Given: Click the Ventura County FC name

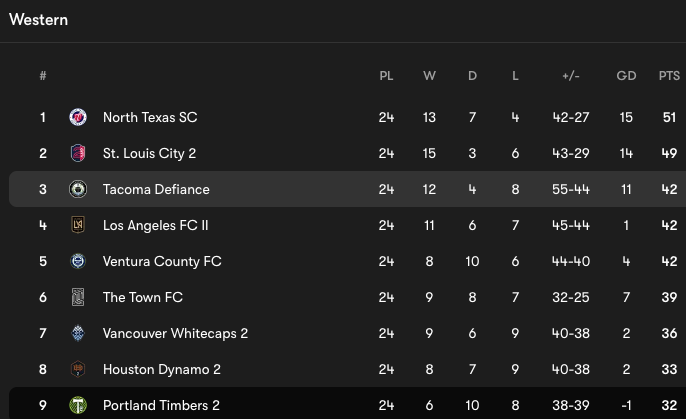Looking at the screenshot, I should [162, 262].
